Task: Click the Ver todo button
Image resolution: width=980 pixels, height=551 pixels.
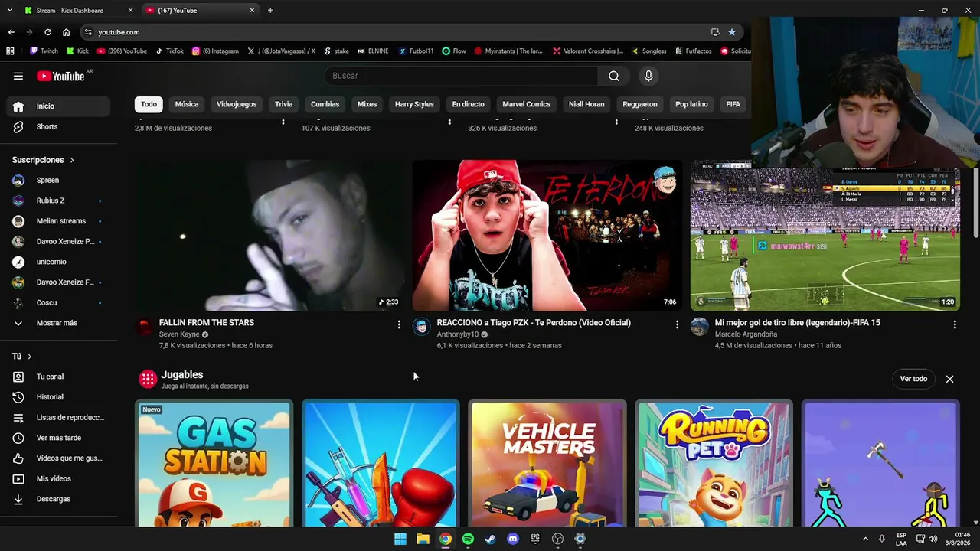Action: click(913, 379)
